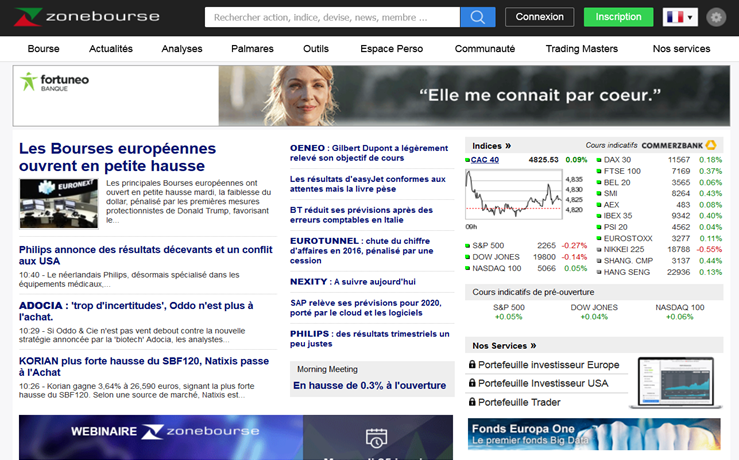This screenshot has width=739, height=460.
Task: Open the French flag language dropdown
Action: [x=680, y=17]
